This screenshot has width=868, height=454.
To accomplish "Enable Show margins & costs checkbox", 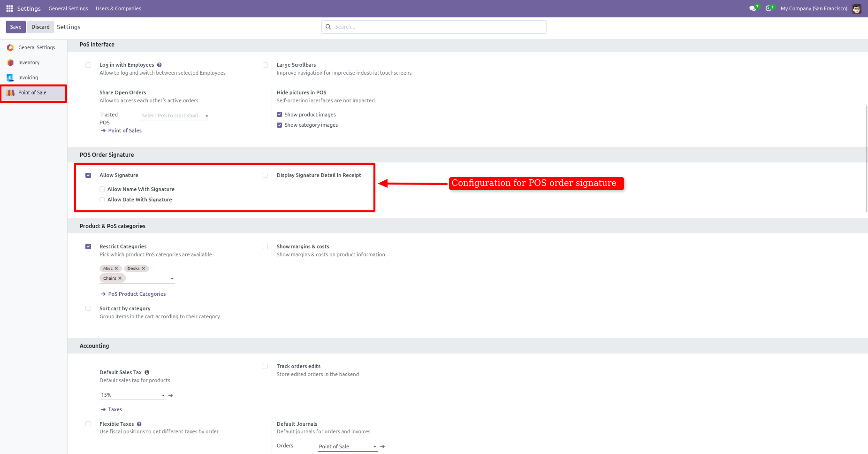I will pos(266,246).
